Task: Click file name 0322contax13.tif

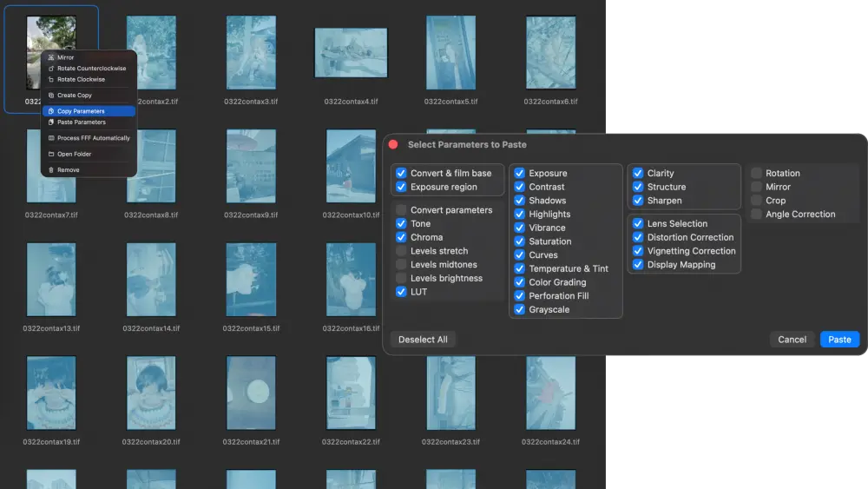Action: click(51, 328)
